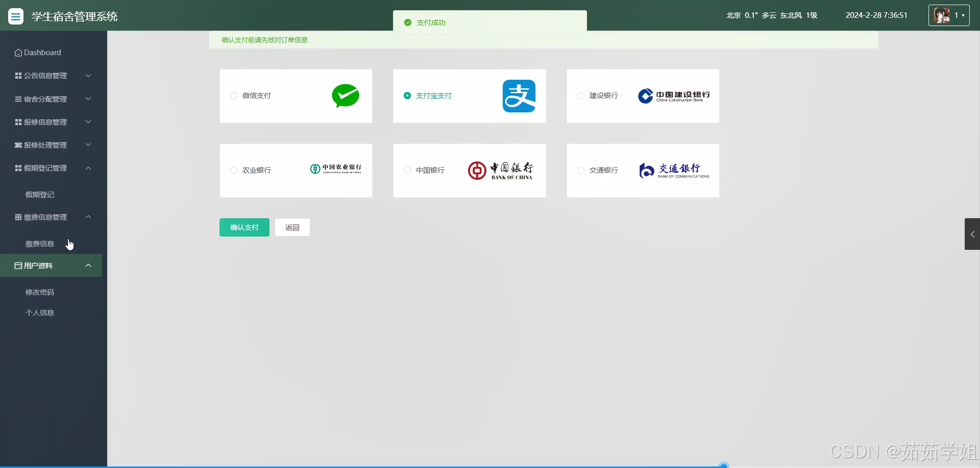Click the 宿舍分配管理 list icon
This screenshot has height=468, width=980.
pyautogui.click(x=18, y=99)
